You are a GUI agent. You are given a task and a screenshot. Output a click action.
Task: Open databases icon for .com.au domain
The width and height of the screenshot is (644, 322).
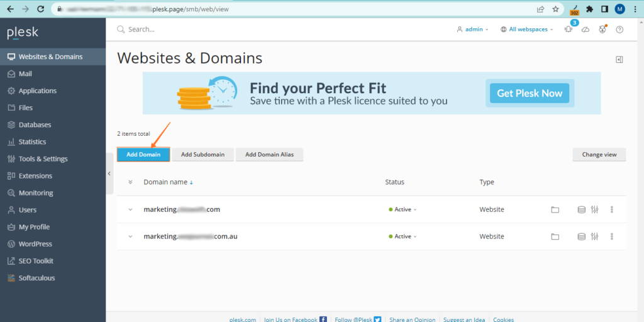coord(582,236)
